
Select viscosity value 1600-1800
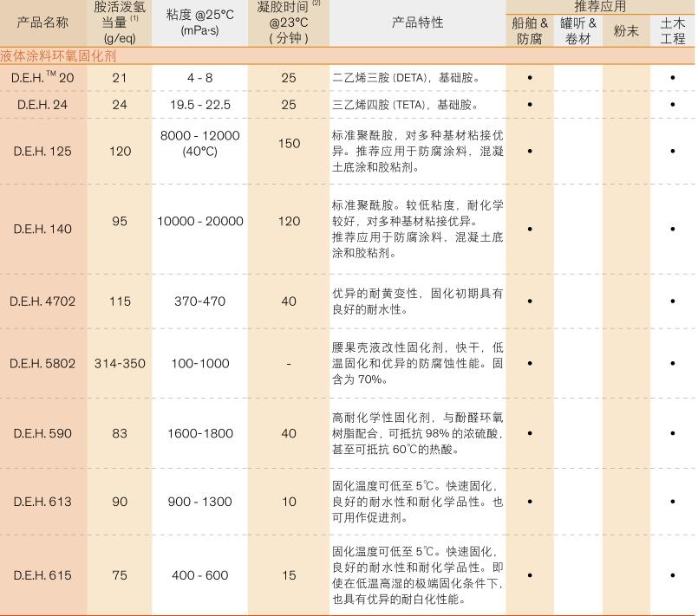[200, 433]
